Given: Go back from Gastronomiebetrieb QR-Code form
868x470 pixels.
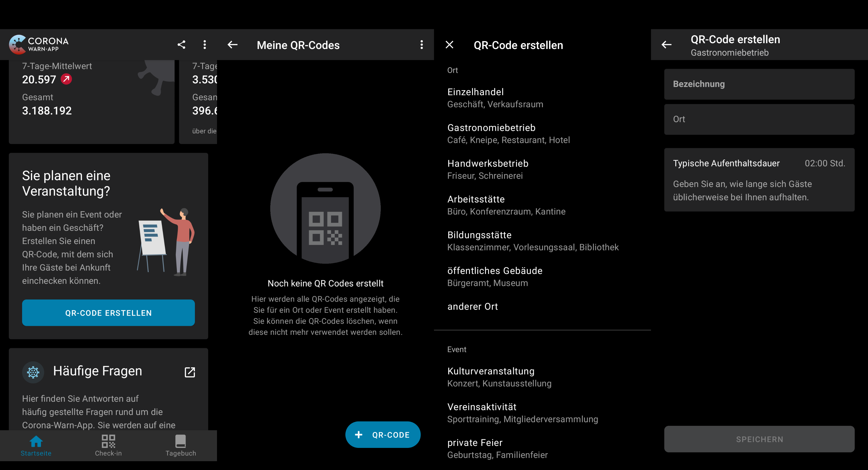Looking at the screenshot, I should (666, 44).
